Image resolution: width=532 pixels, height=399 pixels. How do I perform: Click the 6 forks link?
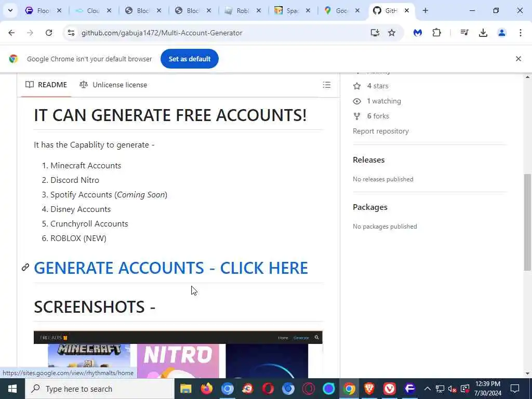(371, 116)
